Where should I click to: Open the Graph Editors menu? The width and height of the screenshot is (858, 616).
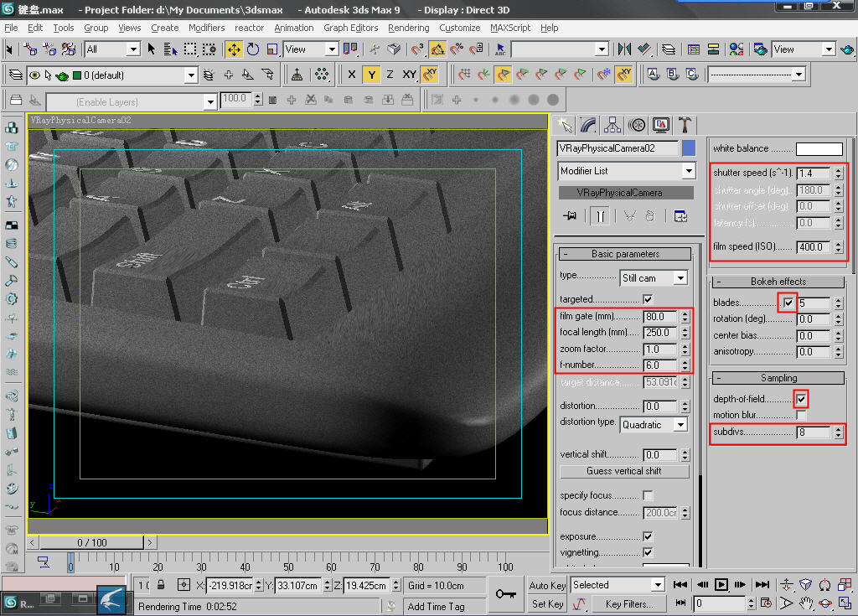point(350,28)
